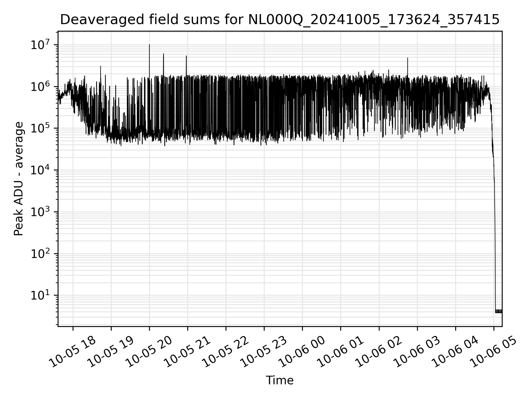Viewport: 532px width, 399px height.
Task: Click the x-axis tick label "10-05 21"
Action: pyautogui.click(x=187, y=351)
